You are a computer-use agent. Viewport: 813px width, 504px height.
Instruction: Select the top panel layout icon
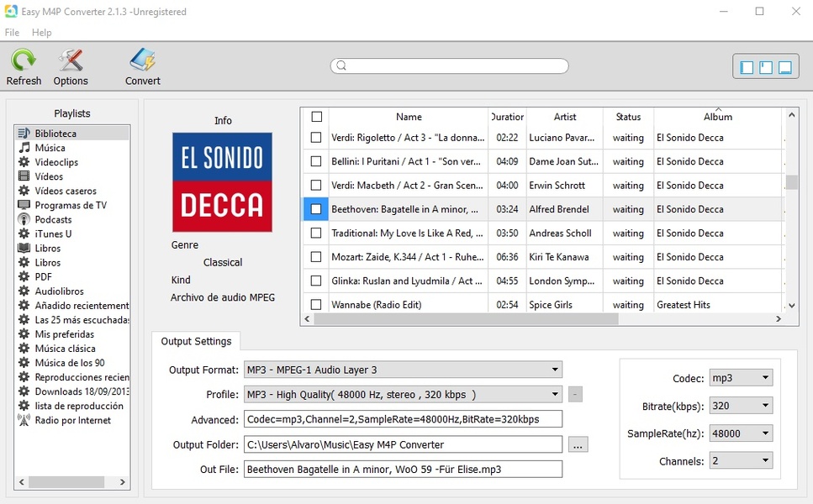coord(766,67)
